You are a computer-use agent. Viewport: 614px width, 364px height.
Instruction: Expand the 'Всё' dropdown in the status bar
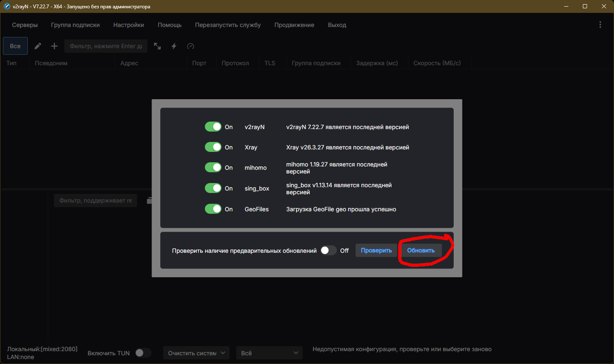269,353
